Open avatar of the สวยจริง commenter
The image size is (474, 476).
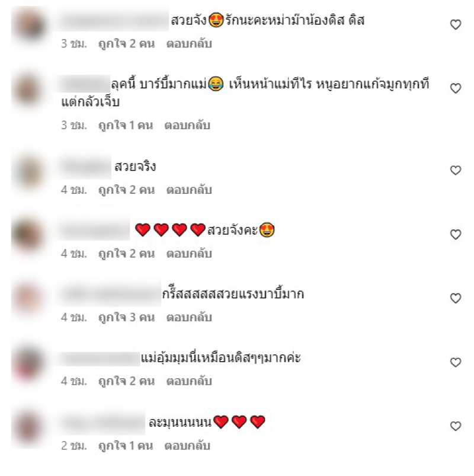coord(29,172)
